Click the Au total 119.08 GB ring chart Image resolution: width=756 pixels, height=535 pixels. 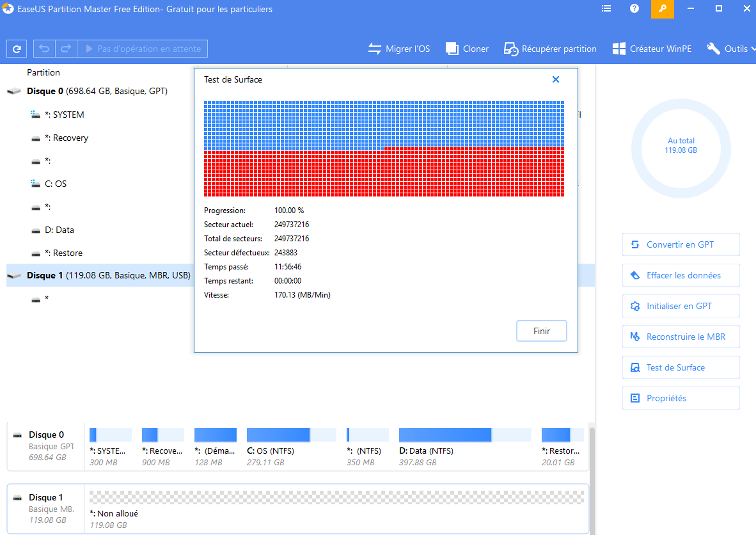[x=681, y=148]
